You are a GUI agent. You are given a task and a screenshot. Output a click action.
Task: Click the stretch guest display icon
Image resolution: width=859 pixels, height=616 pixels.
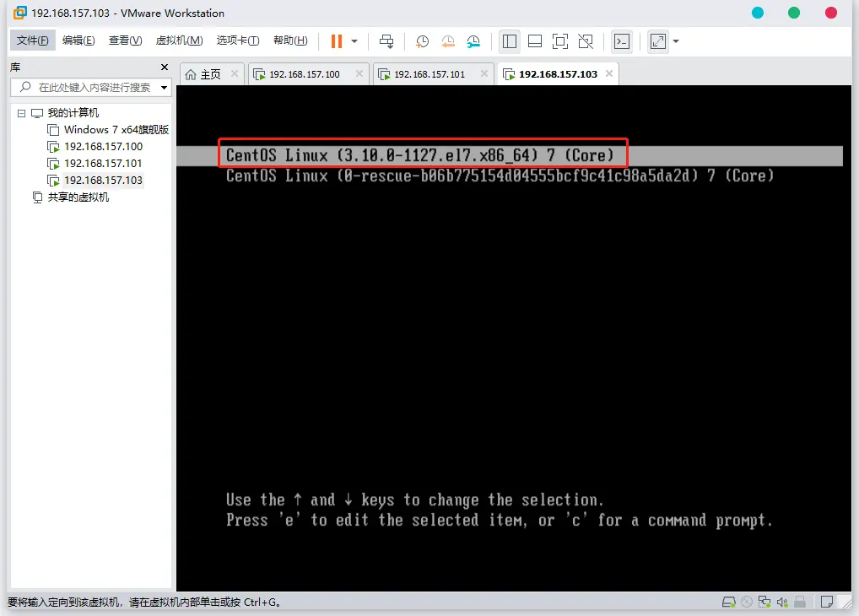coord(658,41)
